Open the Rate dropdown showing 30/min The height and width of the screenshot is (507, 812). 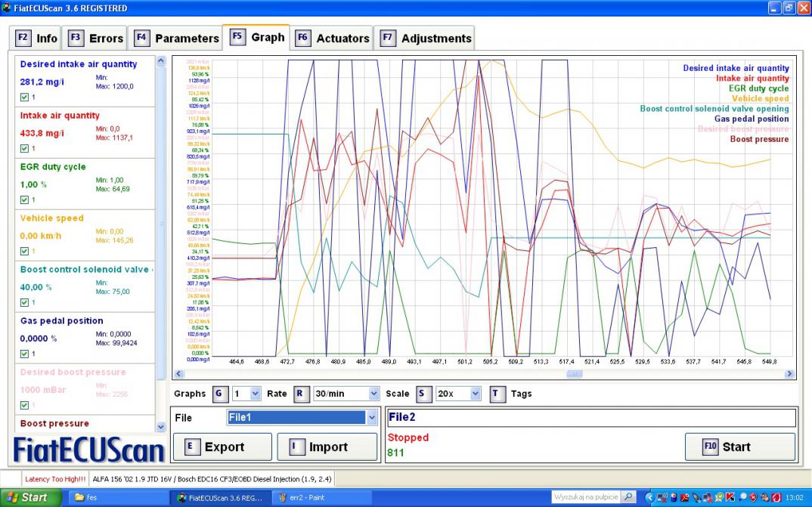(x=346, y=394)
